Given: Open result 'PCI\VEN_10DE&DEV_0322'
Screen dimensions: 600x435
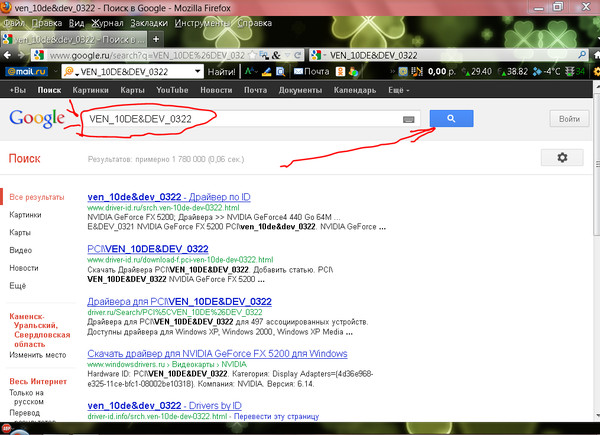Looking at the screenshot, I should [x=148, y=249].
